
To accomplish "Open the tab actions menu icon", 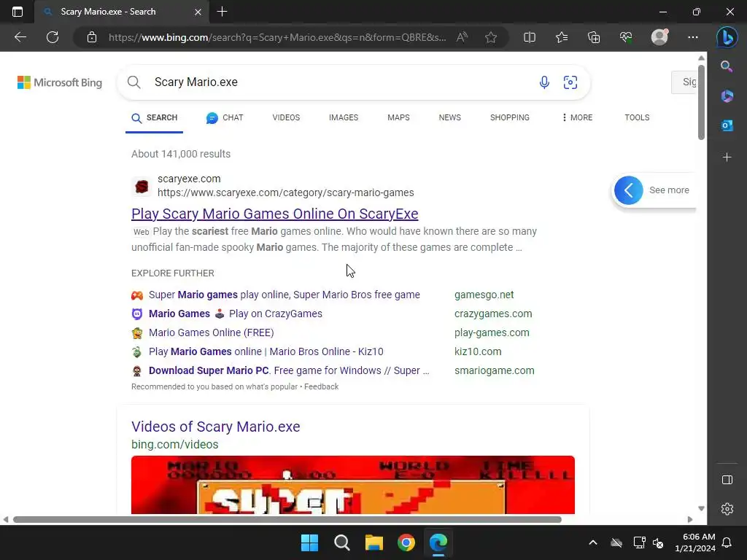I will tap(18, 12).
